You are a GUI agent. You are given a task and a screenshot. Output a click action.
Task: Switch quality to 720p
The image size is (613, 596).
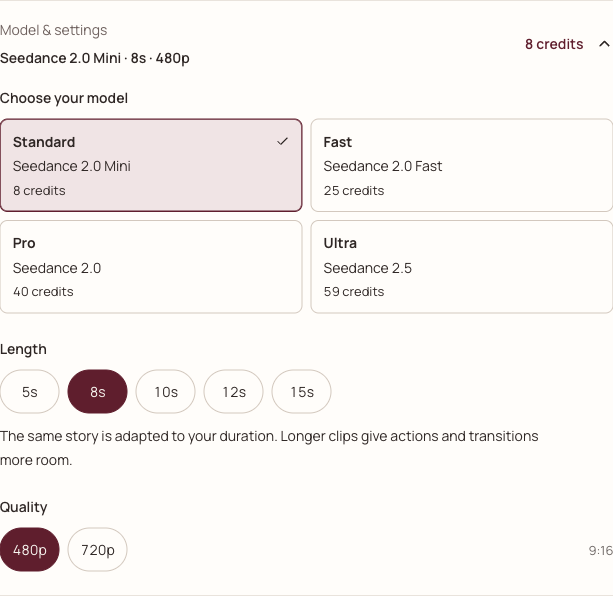click(x=97, y=549)
